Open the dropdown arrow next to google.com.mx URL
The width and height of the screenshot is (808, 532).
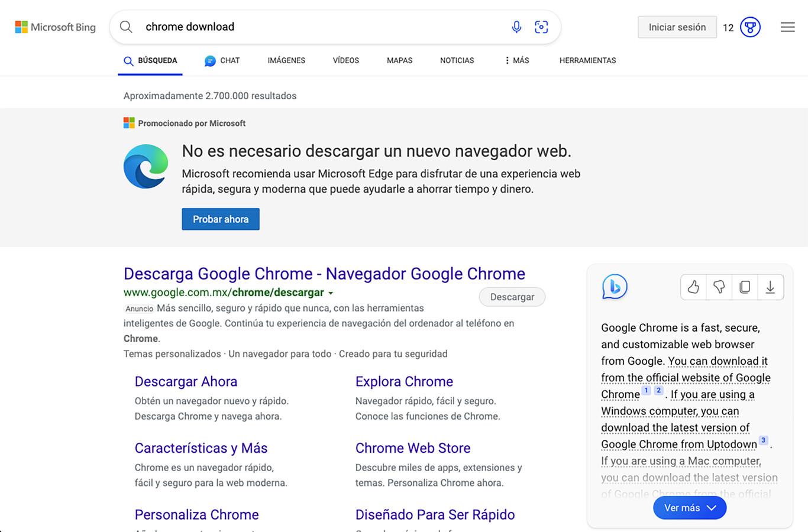point(331,293)
